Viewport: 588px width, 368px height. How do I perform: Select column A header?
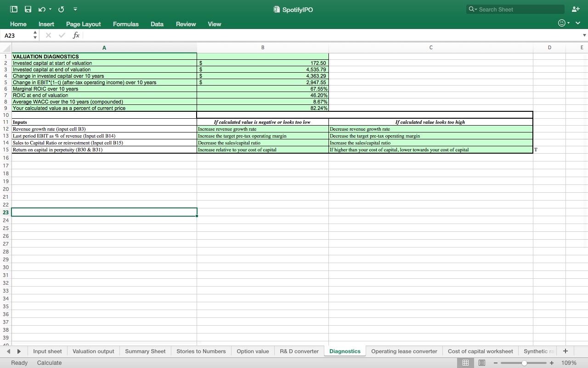[104, 48]
